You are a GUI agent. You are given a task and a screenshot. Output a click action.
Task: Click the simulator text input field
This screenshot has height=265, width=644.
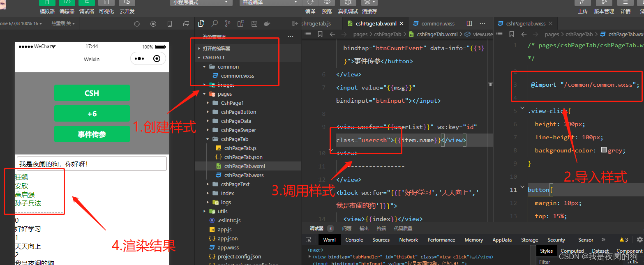[x=92, y=164]
